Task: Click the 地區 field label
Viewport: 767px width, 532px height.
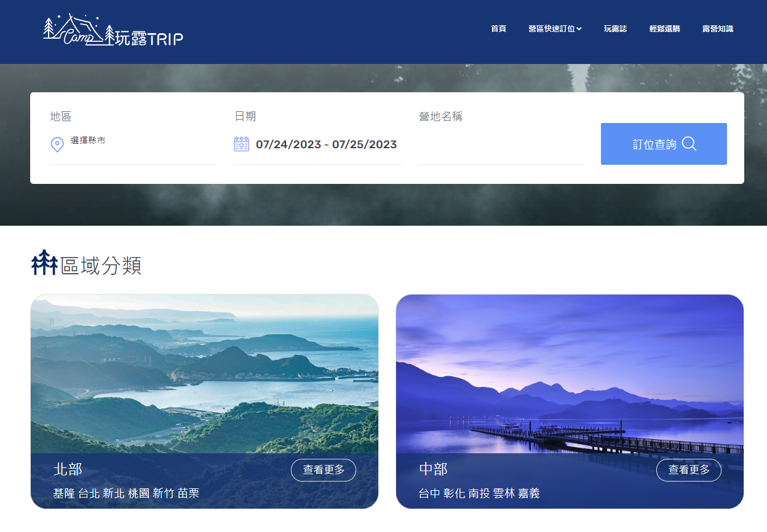Action: pyautogui.click(x=61, y=116)
